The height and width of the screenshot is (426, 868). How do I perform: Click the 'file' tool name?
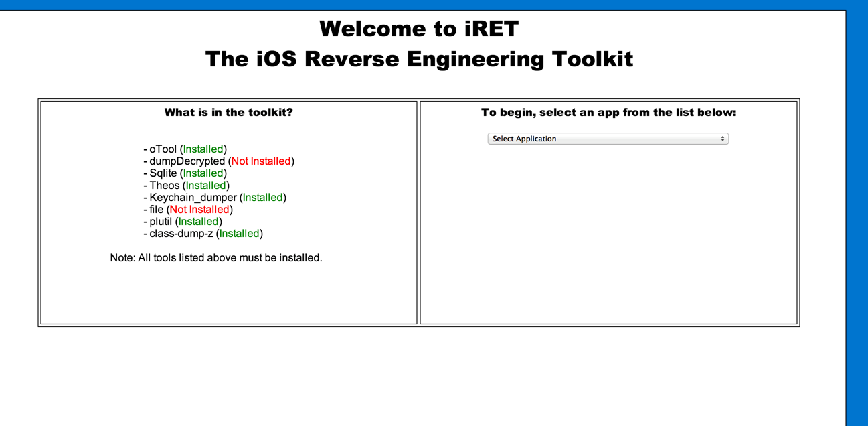pos(157,210)
